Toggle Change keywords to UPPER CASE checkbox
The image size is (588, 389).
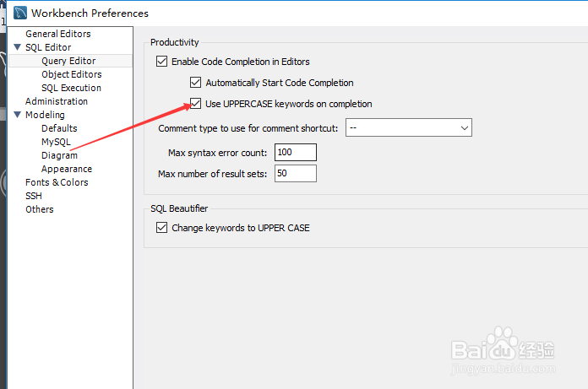[x=161, y=227]
